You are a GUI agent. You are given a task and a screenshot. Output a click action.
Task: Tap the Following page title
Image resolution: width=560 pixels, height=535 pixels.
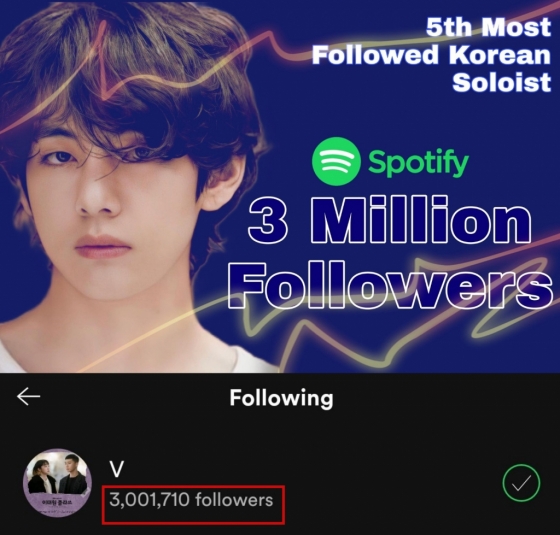281,398
